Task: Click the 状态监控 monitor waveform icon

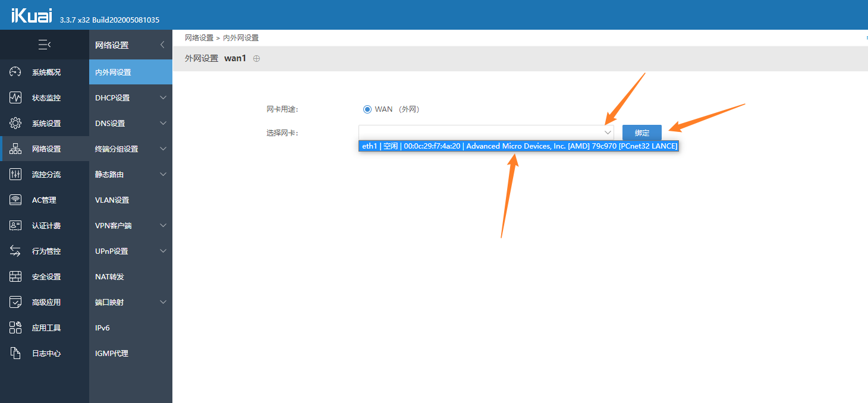Action: pos(15,97)
